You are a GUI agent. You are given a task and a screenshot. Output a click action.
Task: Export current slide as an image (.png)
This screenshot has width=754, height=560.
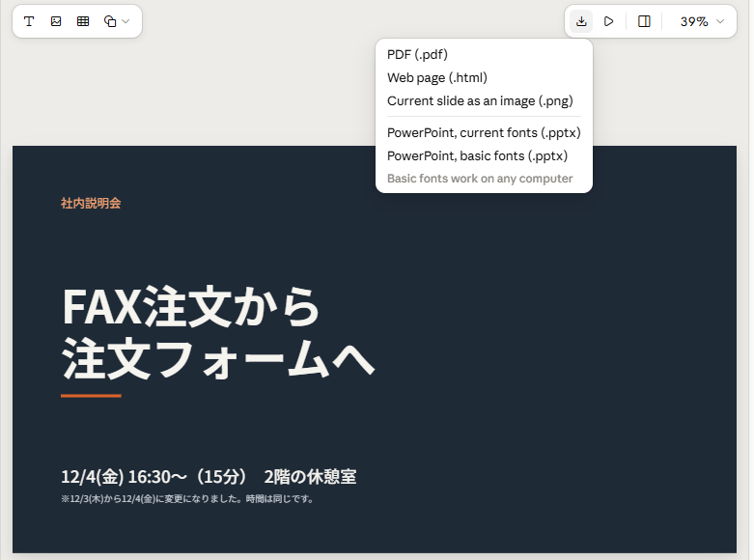tap(484, 100)
